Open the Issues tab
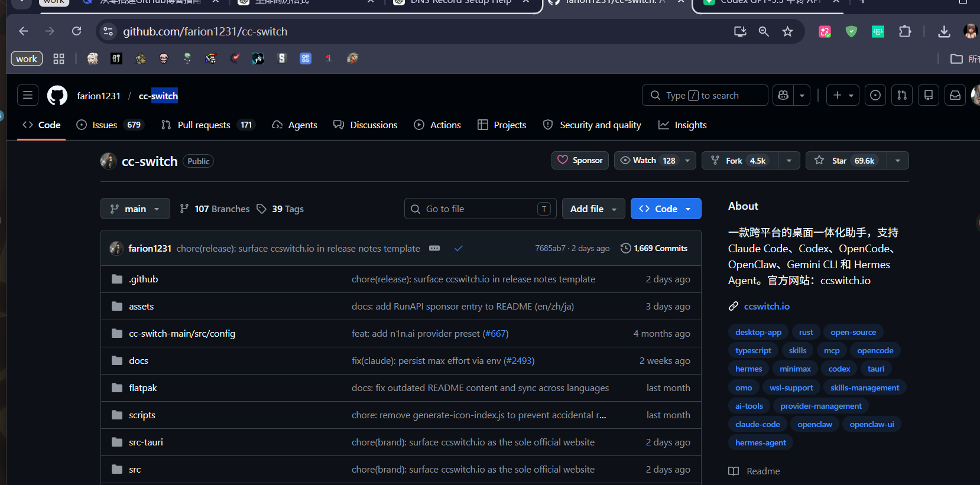 click(x=110, y=125)
